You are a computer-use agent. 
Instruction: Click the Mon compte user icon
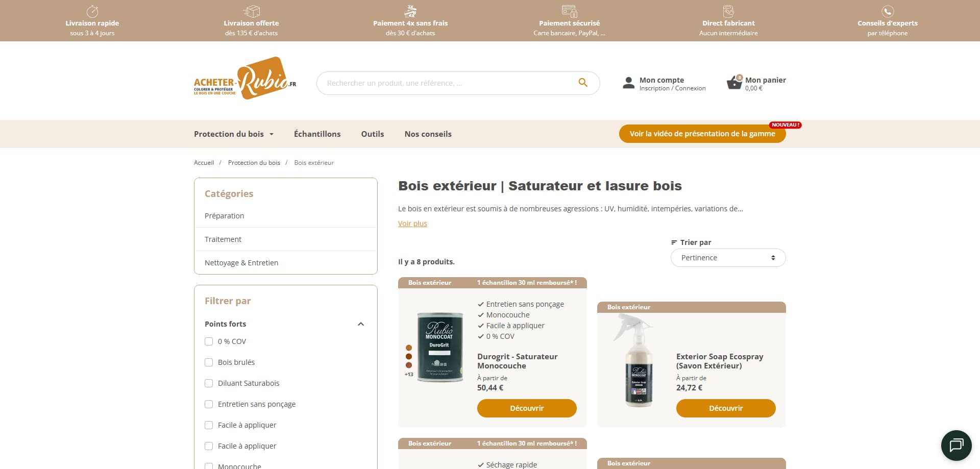click(x=629, y=83)
